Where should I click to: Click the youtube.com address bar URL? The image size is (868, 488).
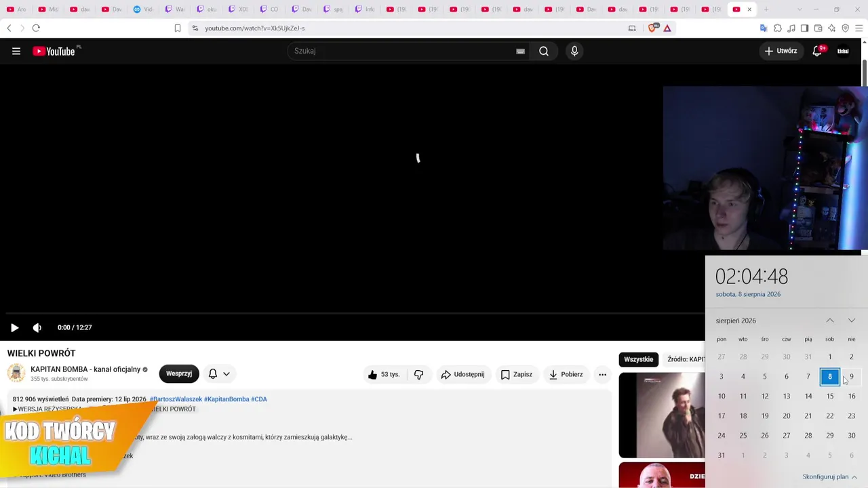255,28
